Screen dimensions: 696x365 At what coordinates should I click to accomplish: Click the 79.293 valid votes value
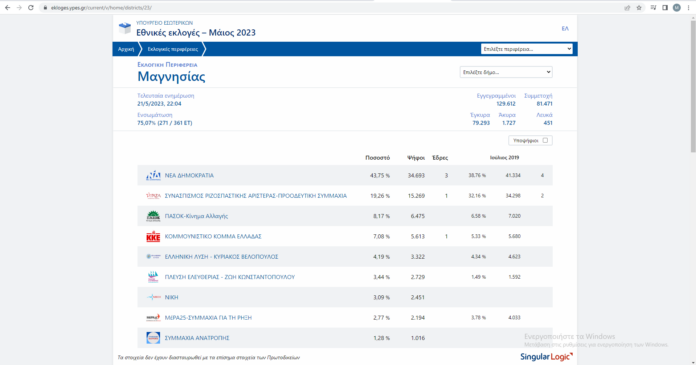pyautogui.click(x=481, y=123)
